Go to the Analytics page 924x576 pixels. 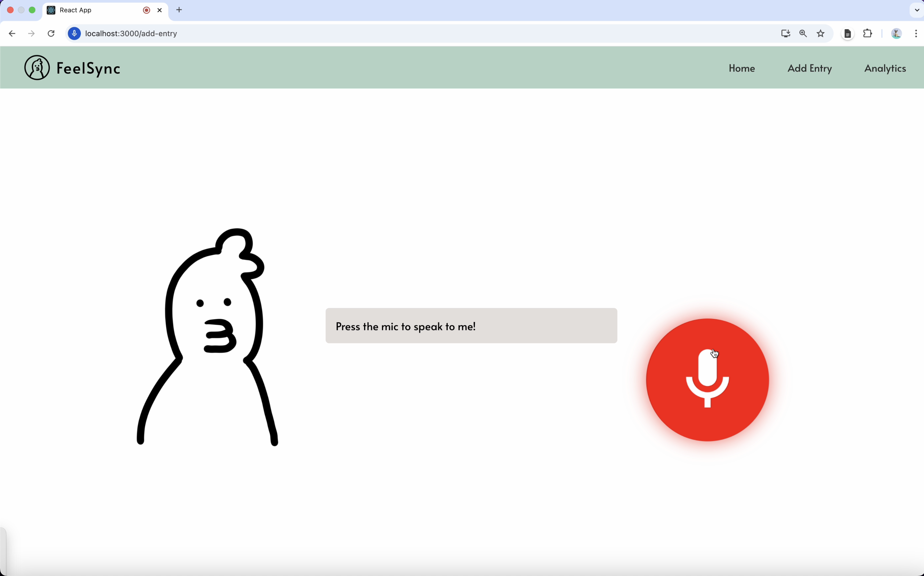(885, 68)
